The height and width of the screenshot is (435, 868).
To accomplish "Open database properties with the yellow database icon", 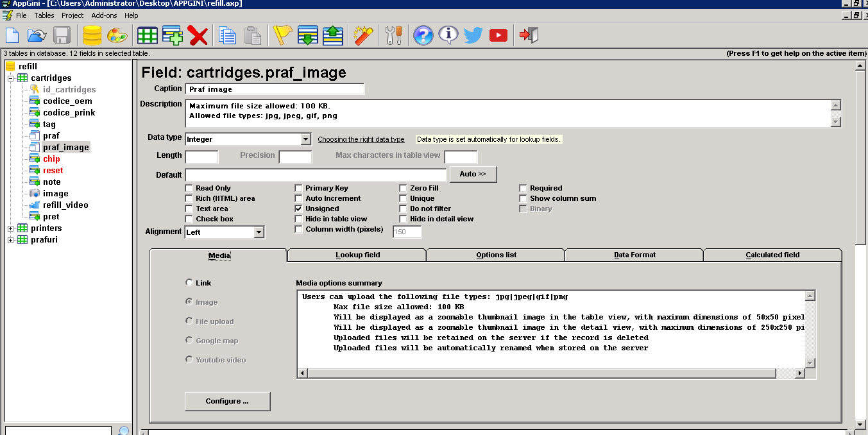I will (x=92, y=35).
